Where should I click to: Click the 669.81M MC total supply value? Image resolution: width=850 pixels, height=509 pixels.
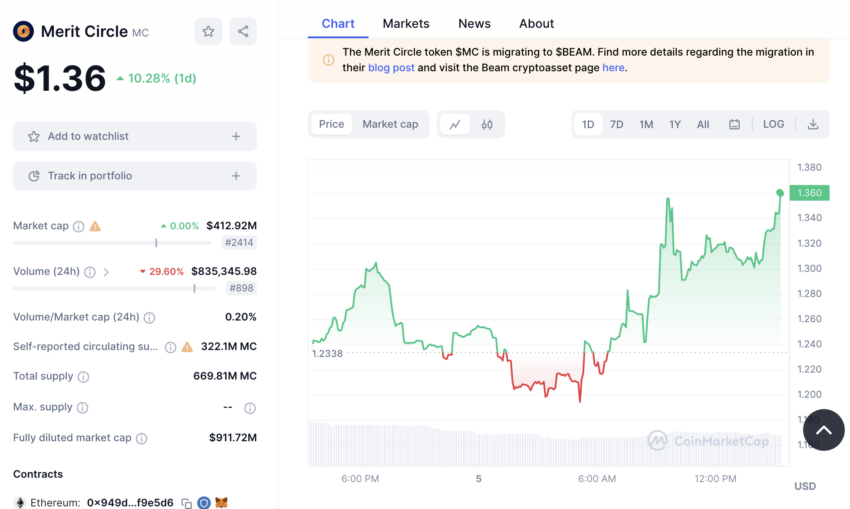coord(225,376)
